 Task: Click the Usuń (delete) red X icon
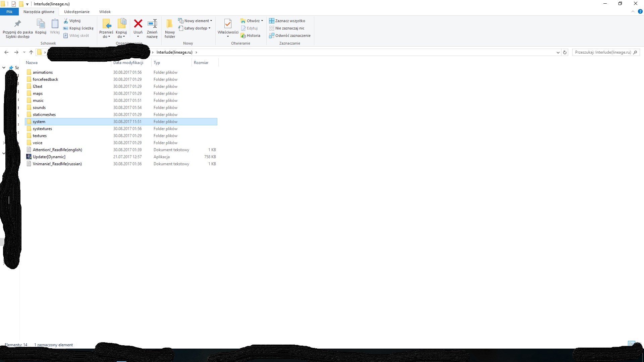click(x=138, y=24)
